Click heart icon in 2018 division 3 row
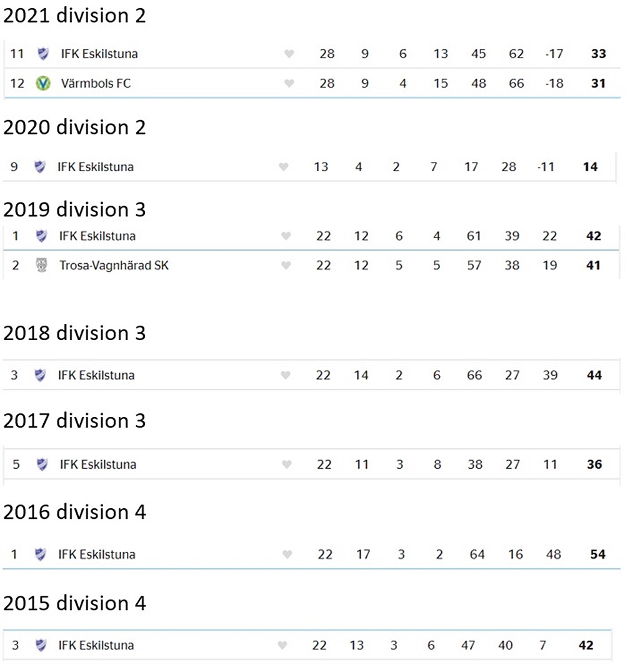 pos(285,375)
